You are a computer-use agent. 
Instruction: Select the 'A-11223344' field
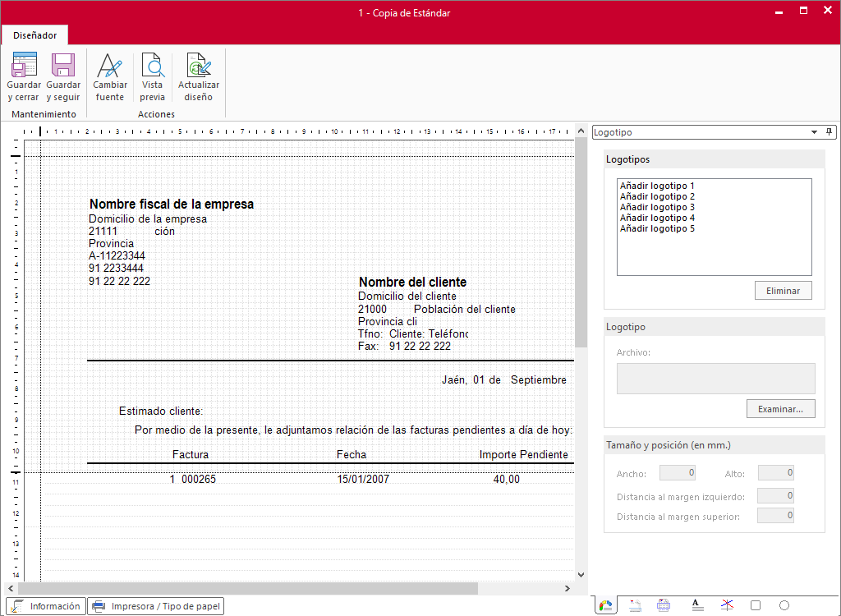pos(117,256)
